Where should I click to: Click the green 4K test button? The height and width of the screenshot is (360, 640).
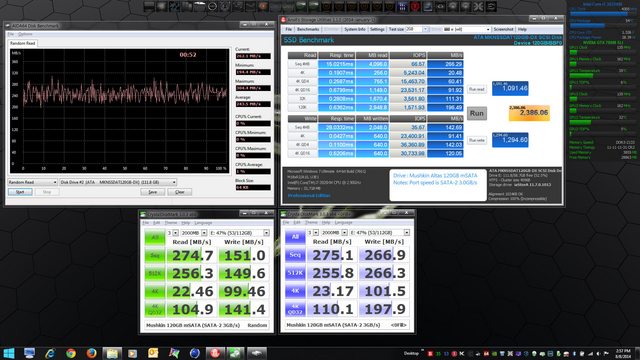coord(155,291)
